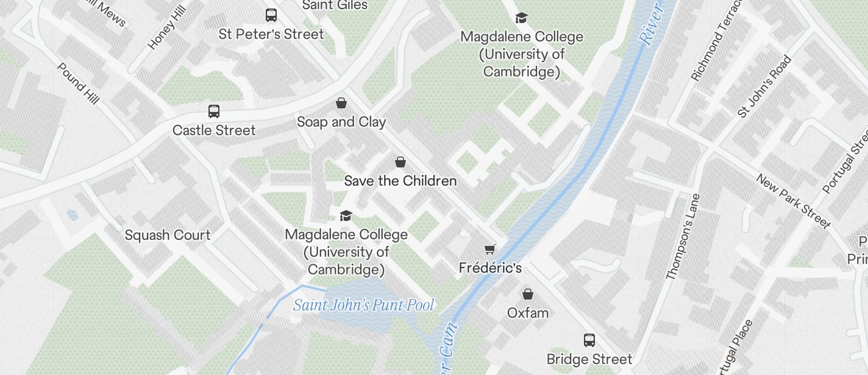Open the Save the Children shop marker
Image resolution: width=868 pixels, height=375 pixels.
[x=400, y=162]
